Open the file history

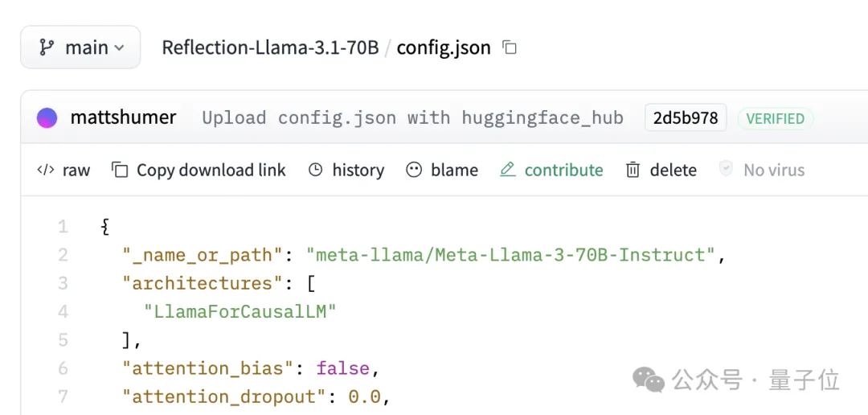click(346, 170)
